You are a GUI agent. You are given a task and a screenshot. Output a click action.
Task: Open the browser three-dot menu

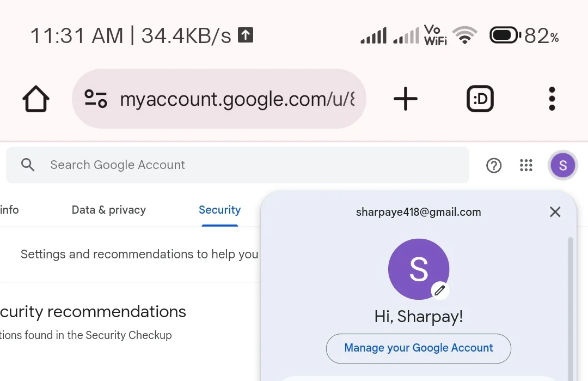pos(552,99)
